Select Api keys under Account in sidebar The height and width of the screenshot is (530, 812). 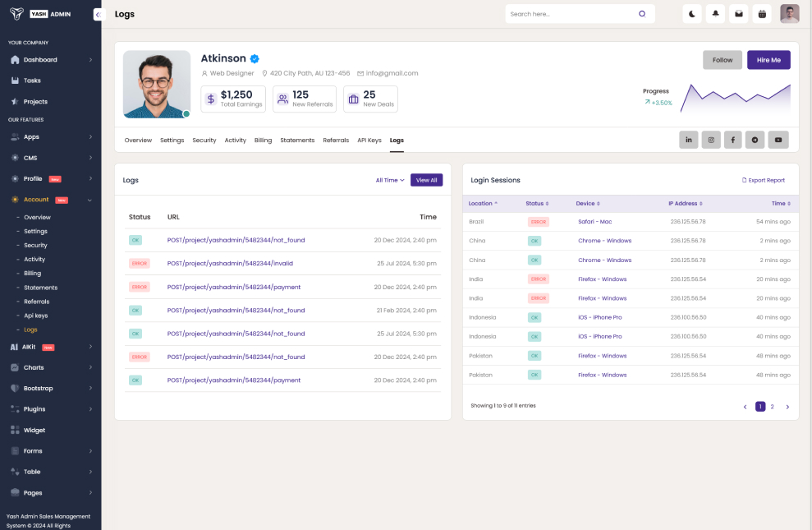(x=36, y=316)
